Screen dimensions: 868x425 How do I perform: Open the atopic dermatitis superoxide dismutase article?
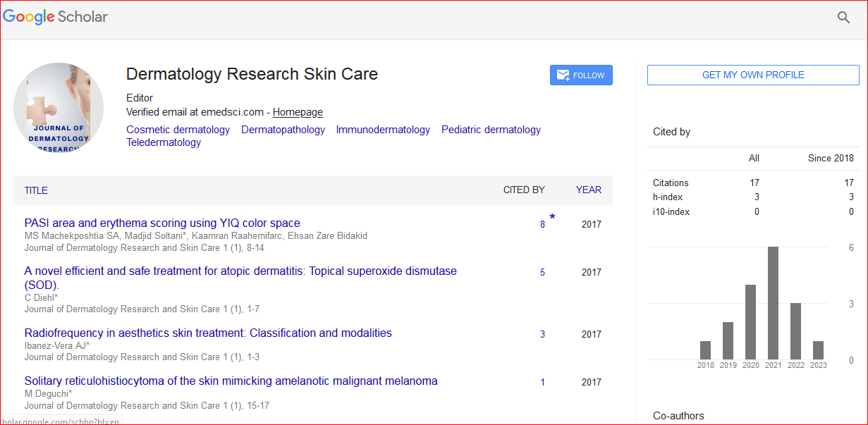click(x=240, y=271)
